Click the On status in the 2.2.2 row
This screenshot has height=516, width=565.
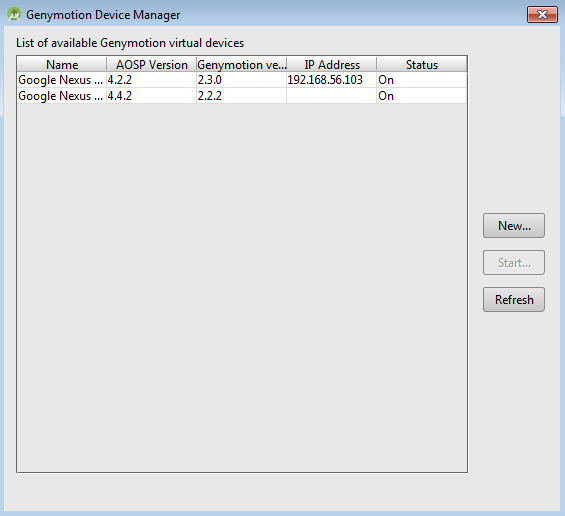(x=422, y=96)
